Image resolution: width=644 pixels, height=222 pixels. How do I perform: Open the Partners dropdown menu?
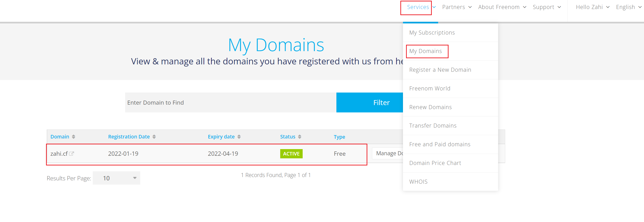point(457,7)
